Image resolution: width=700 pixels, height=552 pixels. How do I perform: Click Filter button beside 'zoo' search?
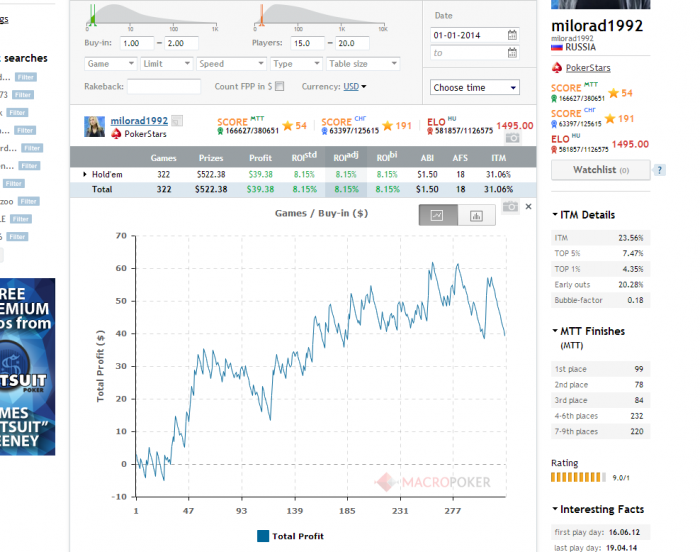(29, 201)
